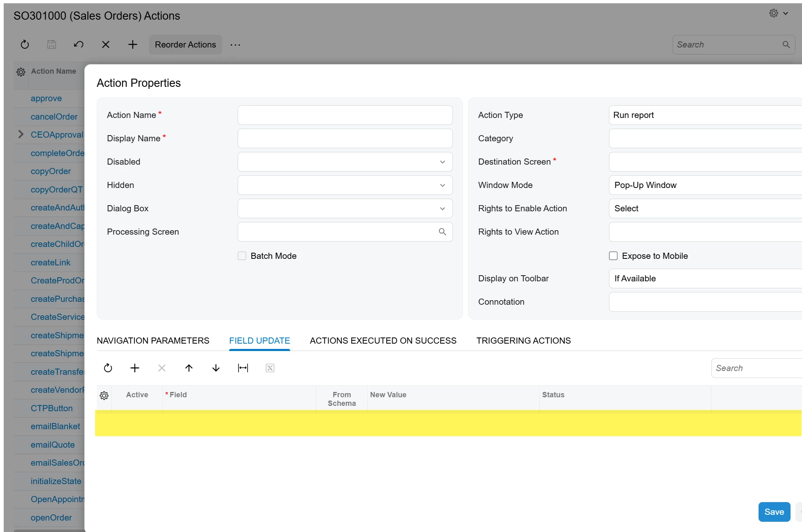Click the Fit to Screen columns icon
The width and height of the screenshot is (802, 532).
[x=243, y=368]
